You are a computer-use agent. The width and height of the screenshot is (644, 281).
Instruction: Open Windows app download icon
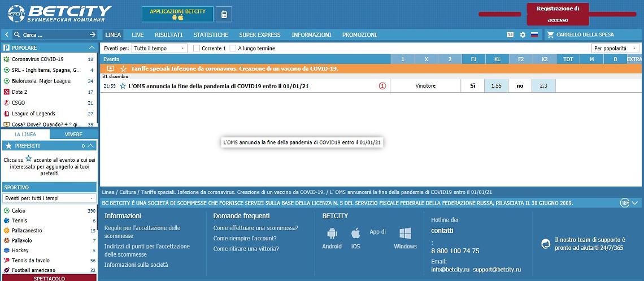[406, 234]
